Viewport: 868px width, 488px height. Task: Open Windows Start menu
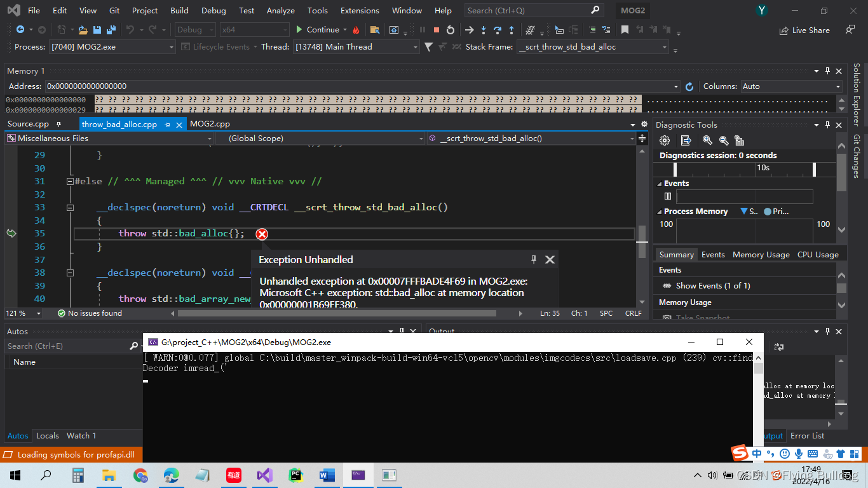(15, 475)
